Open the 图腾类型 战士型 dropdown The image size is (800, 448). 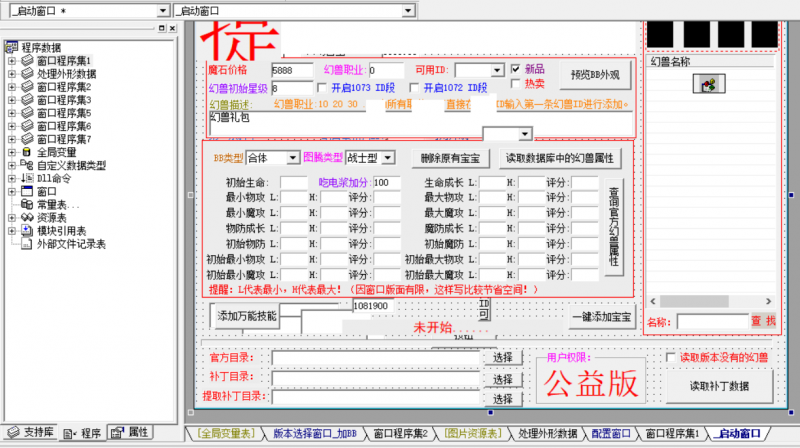388,158
